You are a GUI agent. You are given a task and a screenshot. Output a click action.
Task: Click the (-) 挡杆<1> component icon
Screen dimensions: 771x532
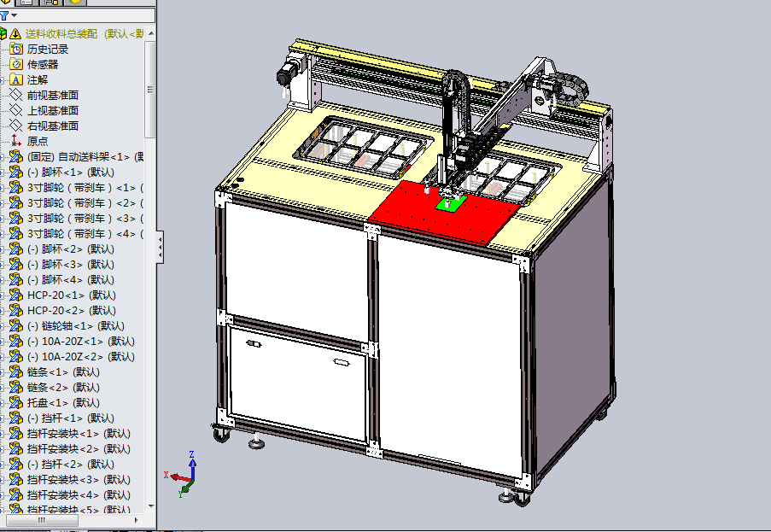coord(16,418)
